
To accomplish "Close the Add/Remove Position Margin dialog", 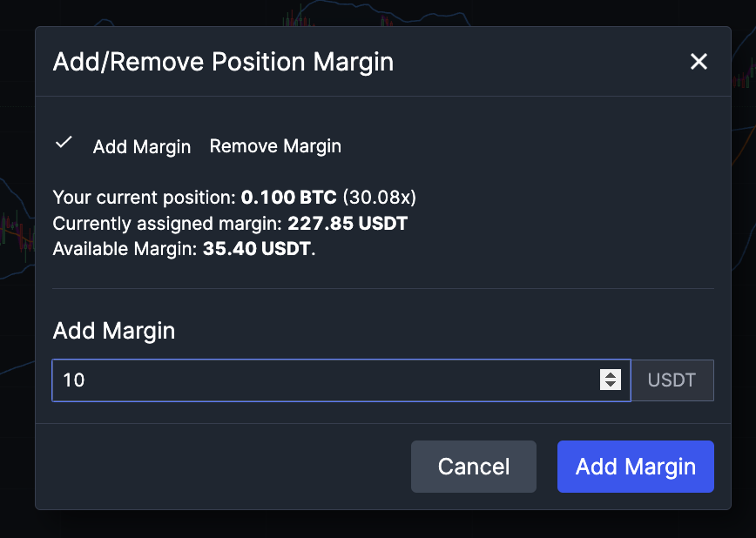I will 699,62.
